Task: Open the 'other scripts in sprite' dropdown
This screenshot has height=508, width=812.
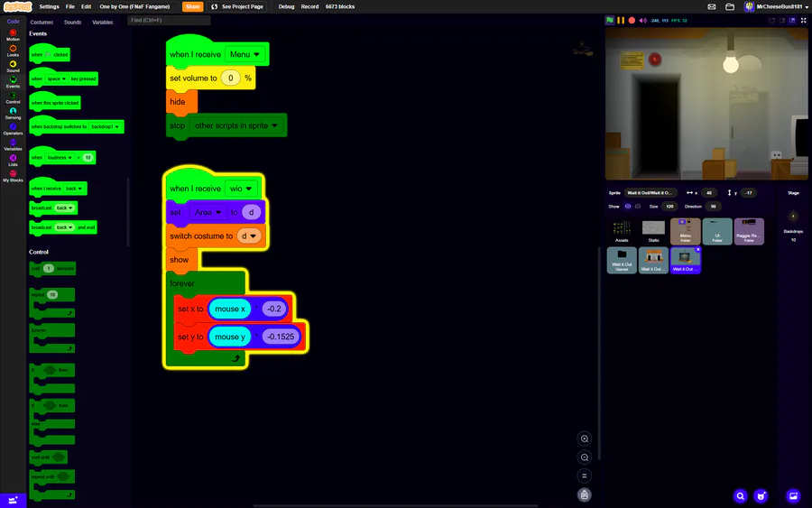Action: [235, 125]
